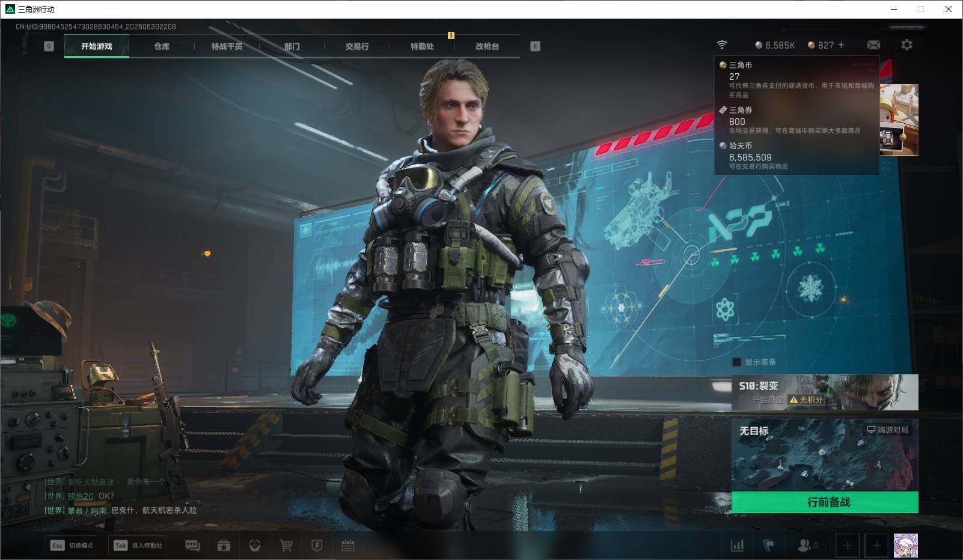
Task: Click the calendar events icon
Action: [348, 546]
